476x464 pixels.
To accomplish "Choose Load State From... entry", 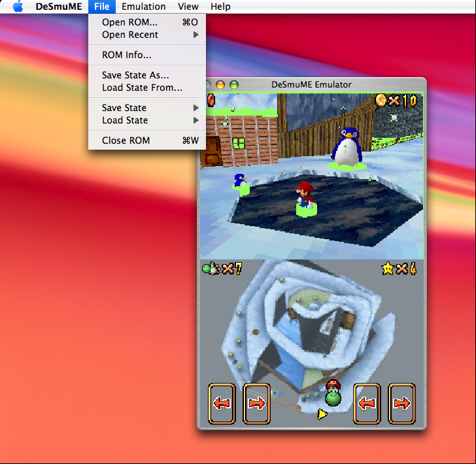I will (x=147, y=88).
